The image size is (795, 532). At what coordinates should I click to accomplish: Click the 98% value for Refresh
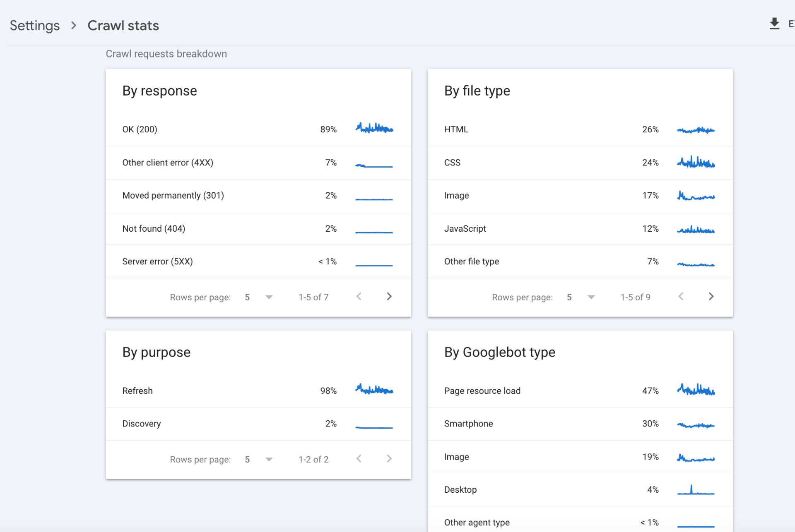328,391
